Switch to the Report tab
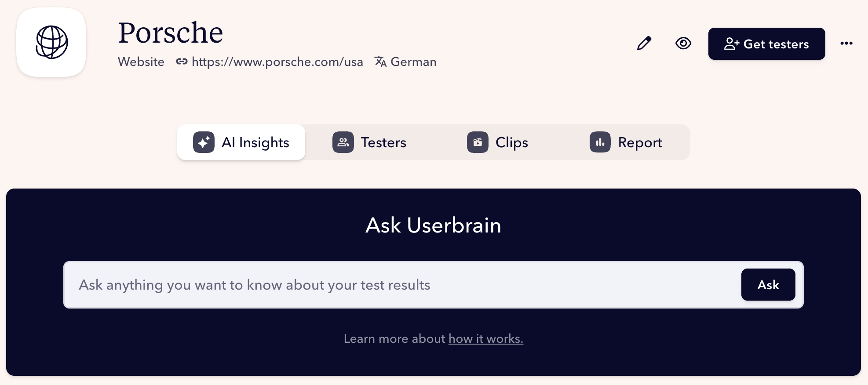868x385 pixels. coord(640,142)
